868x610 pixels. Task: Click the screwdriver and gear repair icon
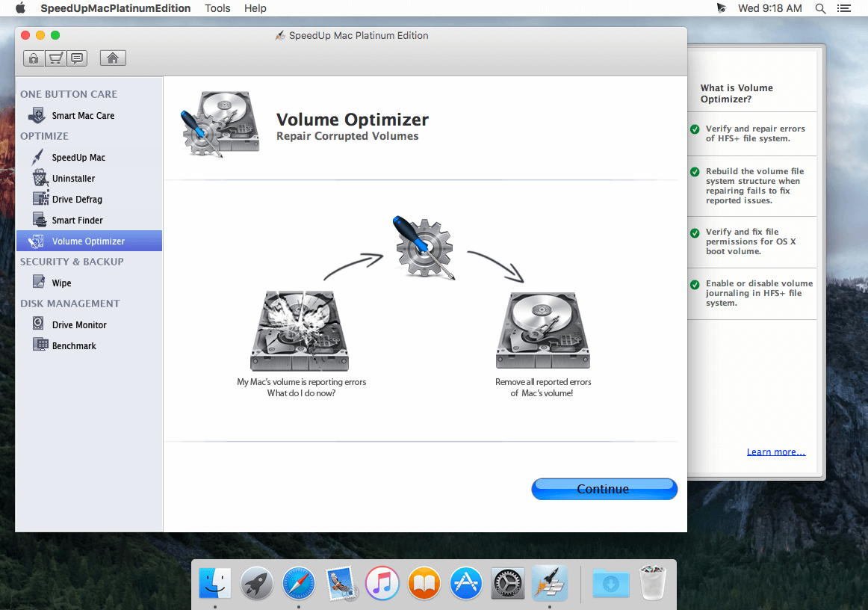tap(424, 247)
